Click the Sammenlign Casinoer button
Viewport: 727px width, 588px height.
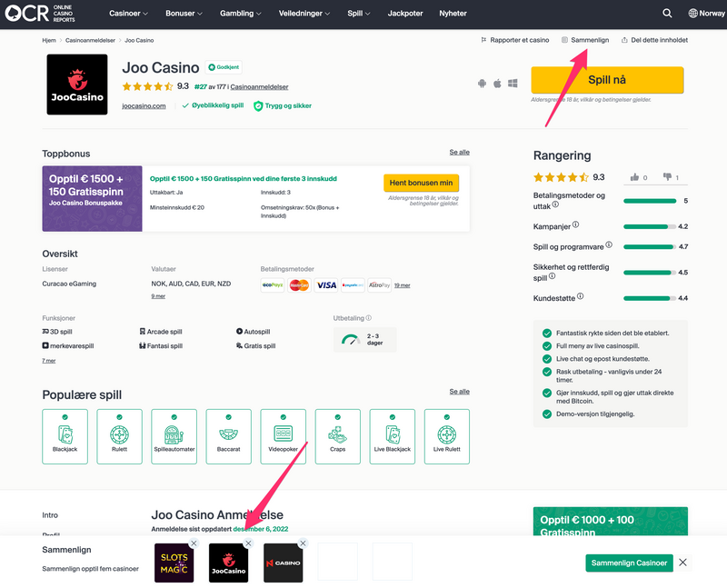pos(629,563)
